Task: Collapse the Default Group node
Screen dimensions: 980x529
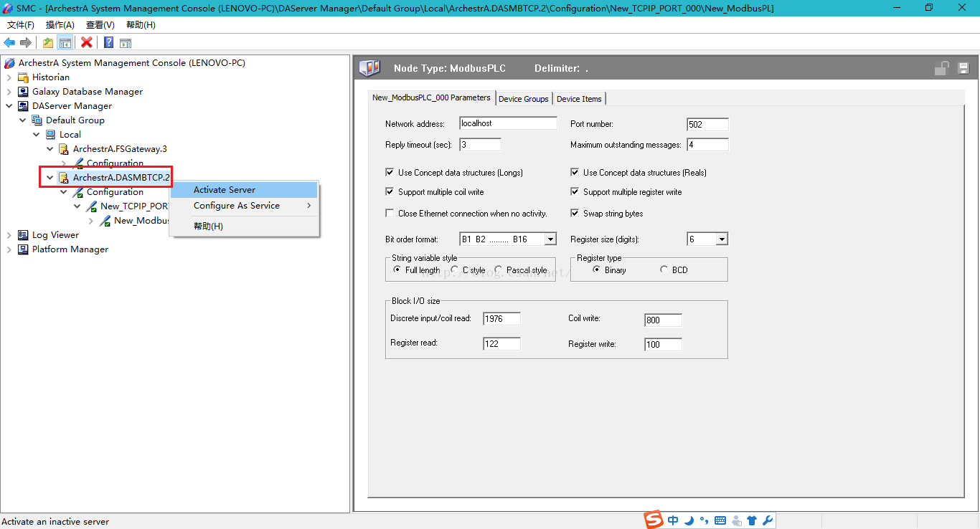Action: (x=23, y=120)
